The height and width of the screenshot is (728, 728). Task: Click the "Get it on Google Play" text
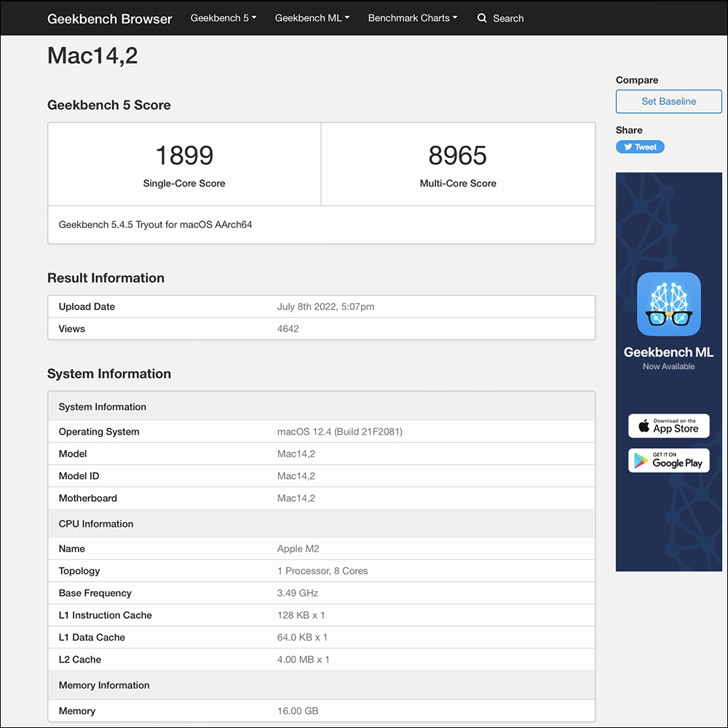pos(677,460)
